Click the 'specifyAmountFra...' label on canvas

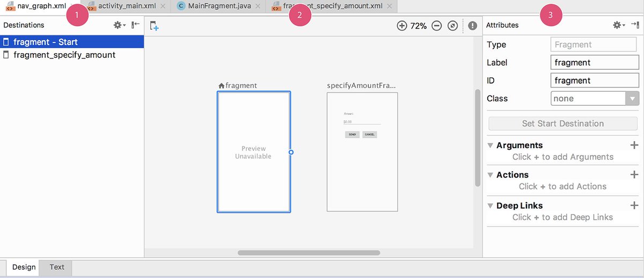click(x=361, y=85)
